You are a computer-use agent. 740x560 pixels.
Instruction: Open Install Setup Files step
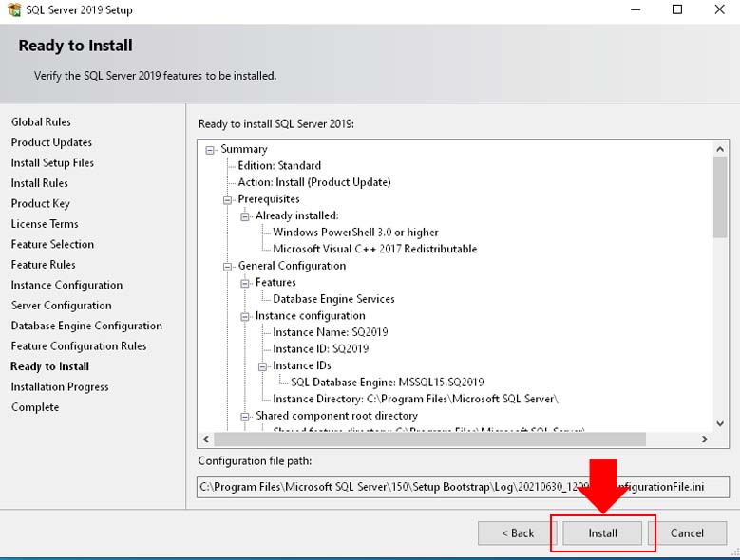point(52,162)
